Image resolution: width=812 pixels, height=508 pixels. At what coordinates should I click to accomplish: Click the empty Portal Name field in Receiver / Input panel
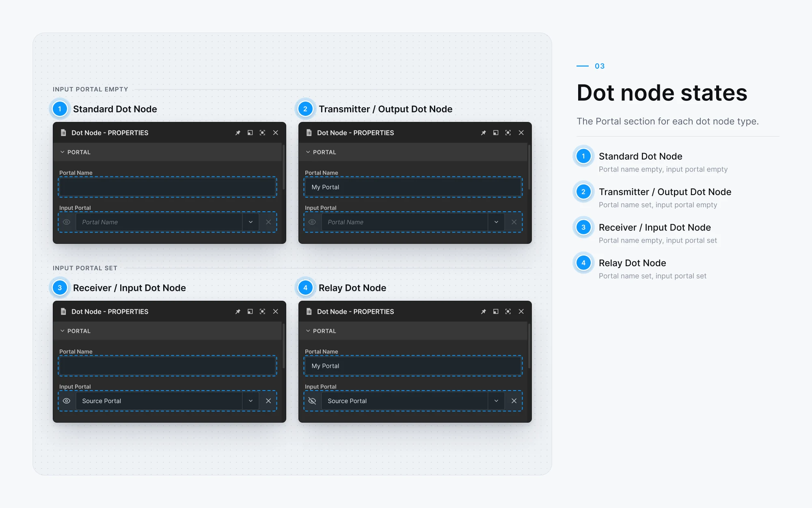pos(168,366)
